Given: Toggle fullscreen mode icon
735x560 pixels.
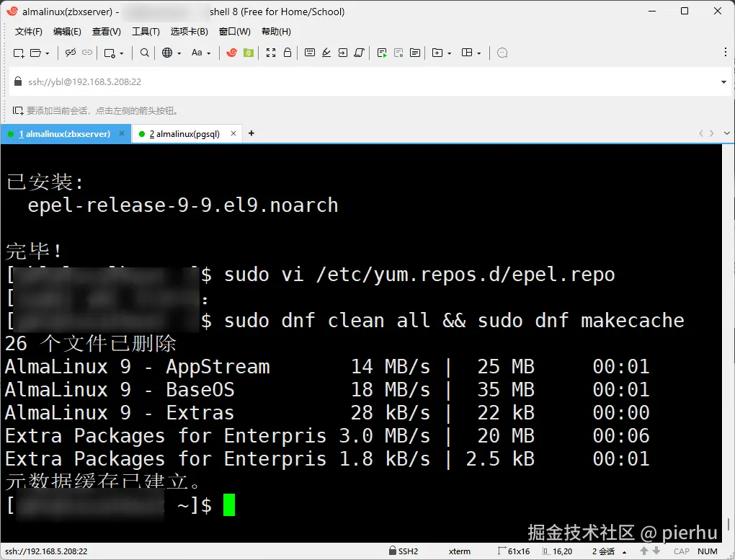Looking at the screenshot, I should pyautogui.click(x=271, y=53).
